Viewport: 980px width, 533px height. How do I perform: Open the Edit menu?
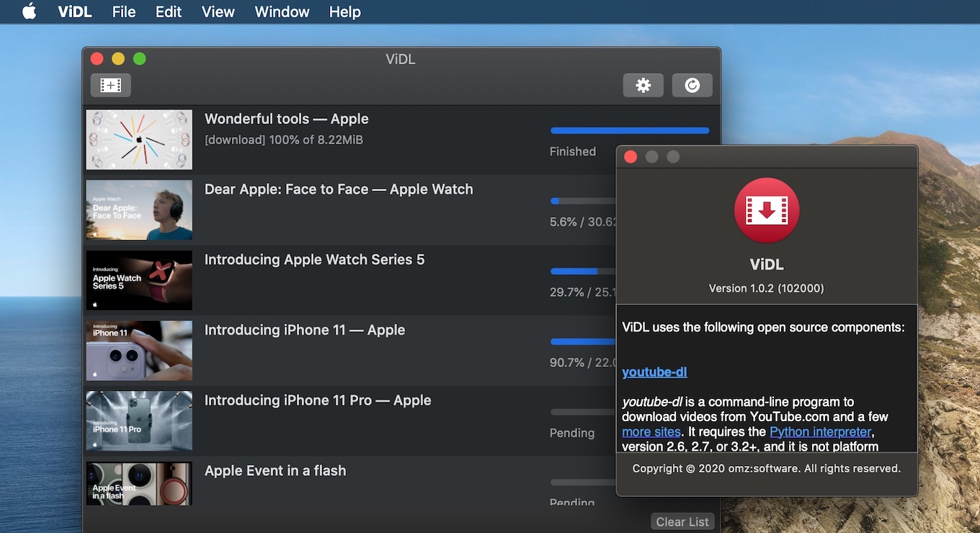[169, 12]
